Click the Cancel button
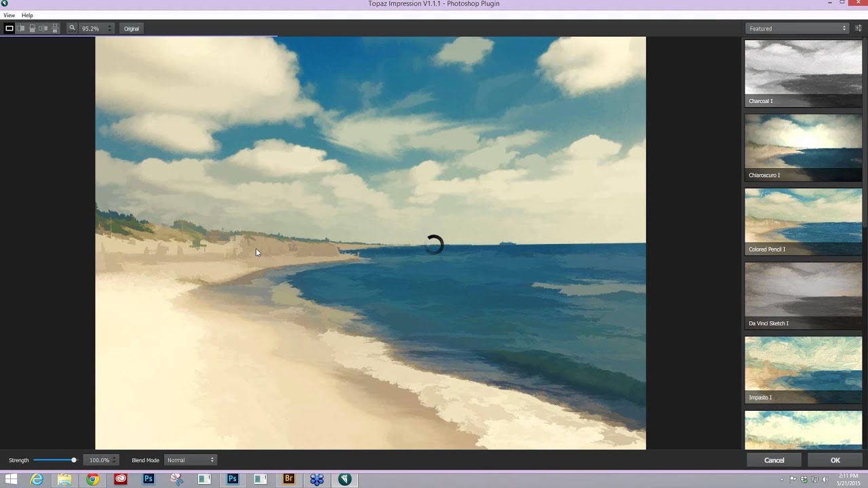868x488 pixels. coord(774,460)
